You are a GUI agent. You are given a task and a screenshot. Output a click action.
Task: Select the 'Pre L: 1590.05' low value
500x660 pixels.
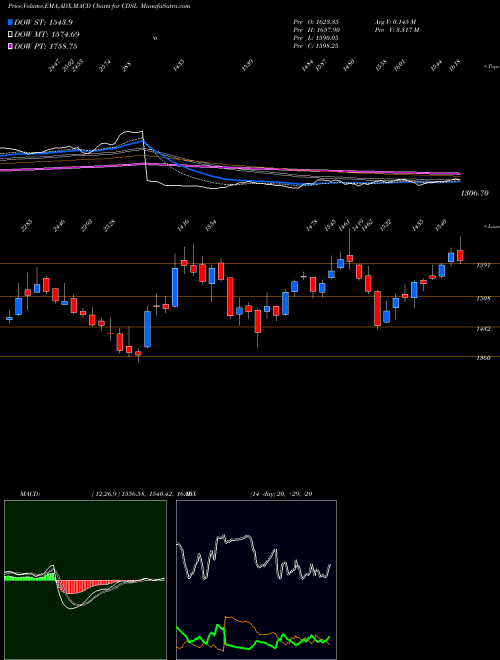[316, 38]
